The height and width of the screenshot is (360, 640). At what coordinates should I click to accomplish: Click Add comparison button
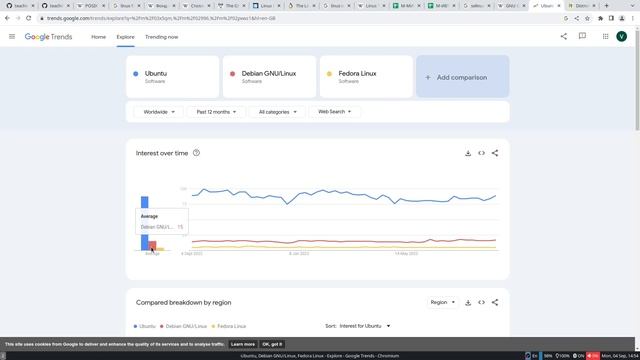click(462, 77)
